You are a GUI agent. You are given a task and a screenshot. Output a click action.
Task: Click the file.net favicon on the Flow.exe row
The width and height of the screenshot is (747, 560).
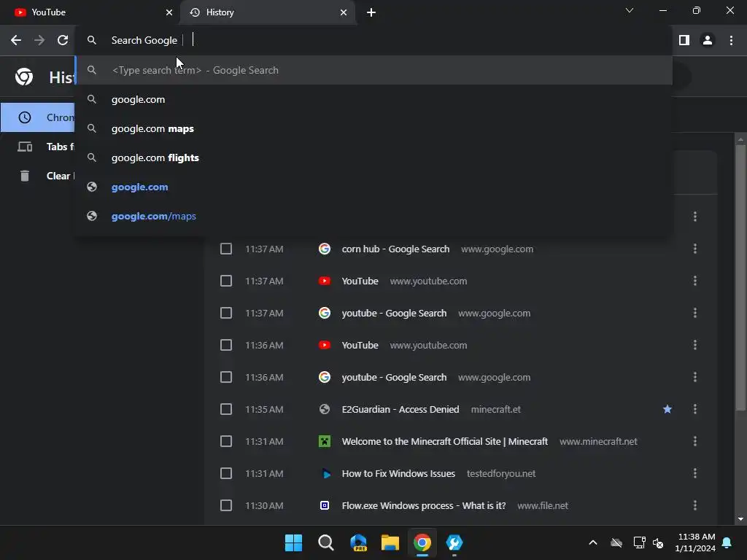tap(325, 505)
